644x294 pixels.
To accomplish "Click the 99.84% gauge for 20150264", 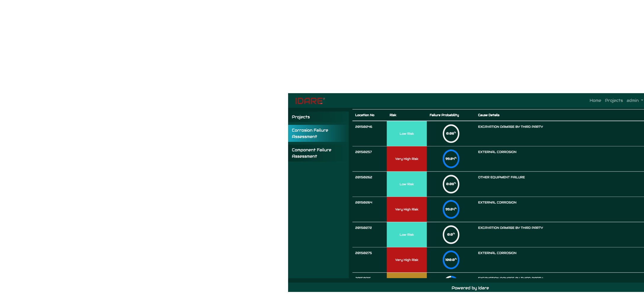I will point(451,209).
